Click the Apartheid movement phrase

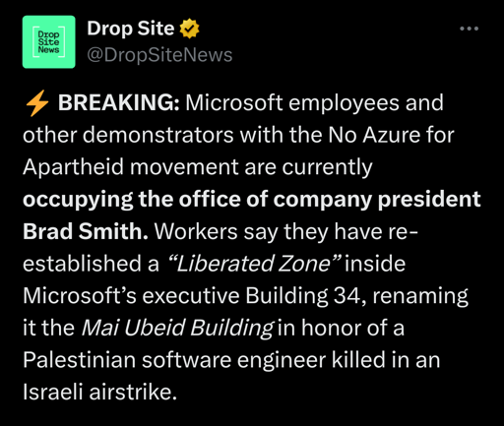[x=130, y=167]
